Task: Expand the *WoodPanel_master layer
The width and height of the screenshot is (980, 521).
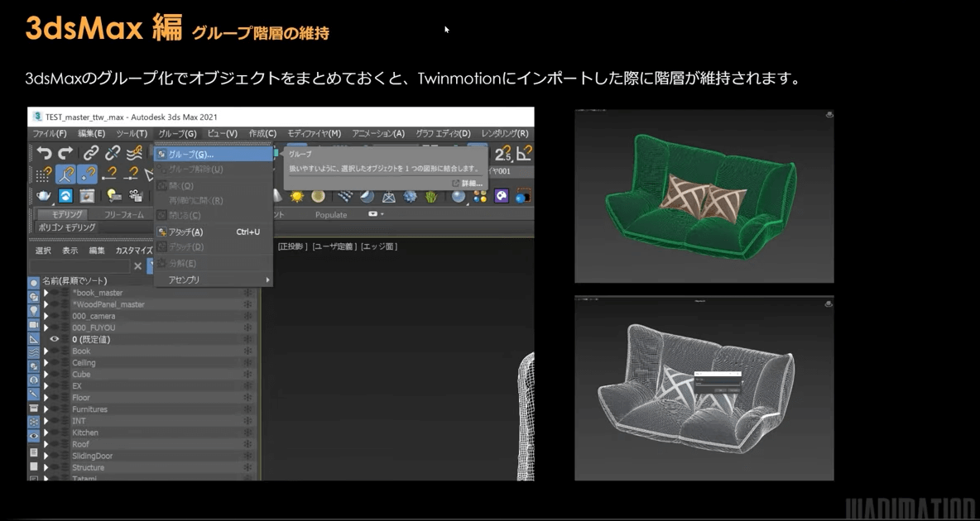Action: pos(46,304)
